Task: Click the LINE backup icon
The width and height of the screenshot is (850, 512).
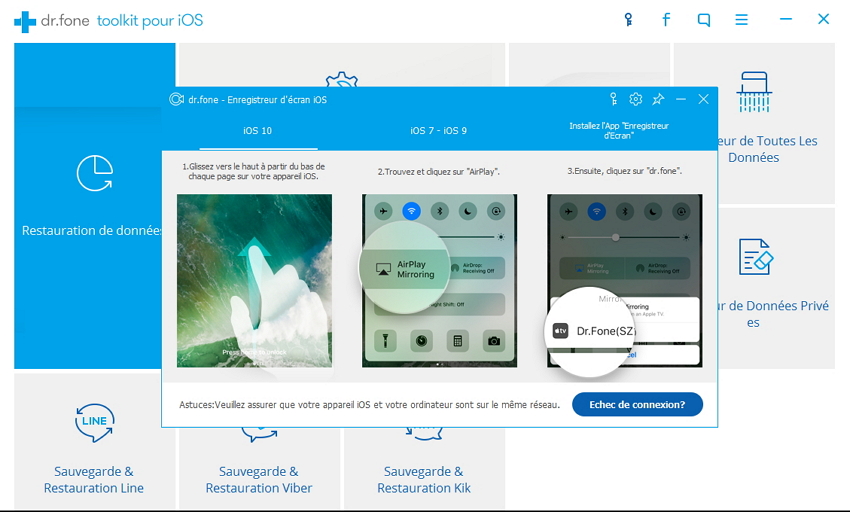Action: click(x=94, y=422)
